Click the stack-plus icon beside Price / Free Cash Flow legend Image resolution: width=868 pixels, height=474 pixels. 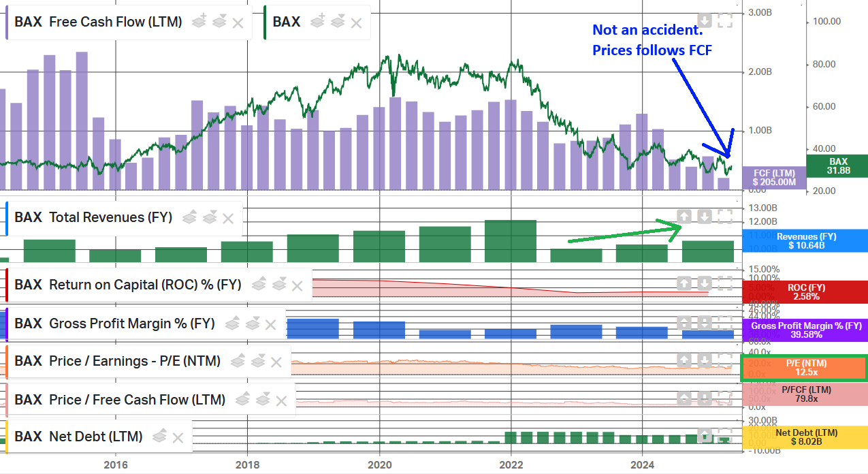(x=242, y=400)
